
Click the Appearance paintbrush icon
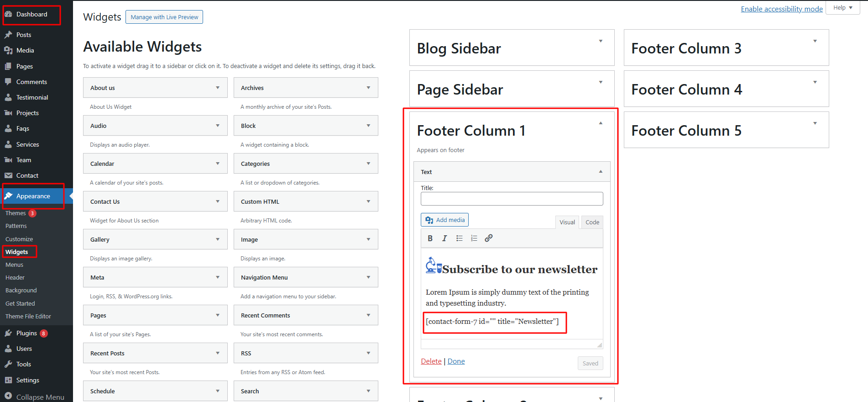click(8, 196)
